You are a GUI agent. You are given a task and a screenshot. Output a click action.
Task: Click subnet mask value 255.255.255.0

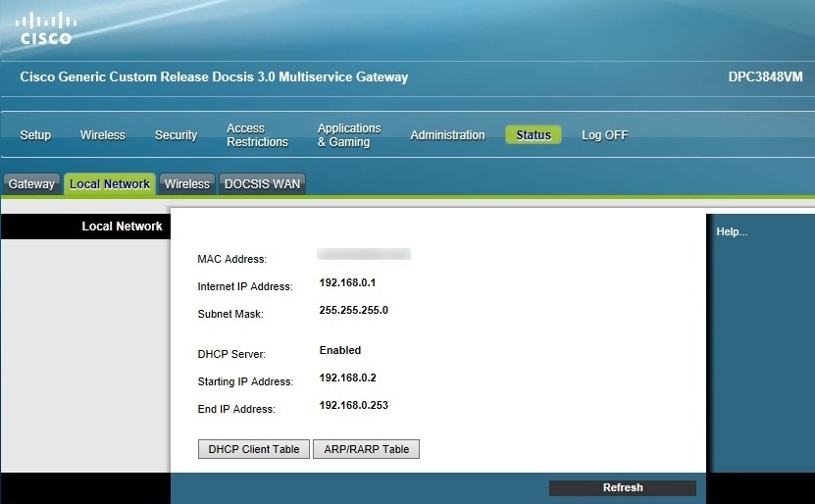point(353,310)
